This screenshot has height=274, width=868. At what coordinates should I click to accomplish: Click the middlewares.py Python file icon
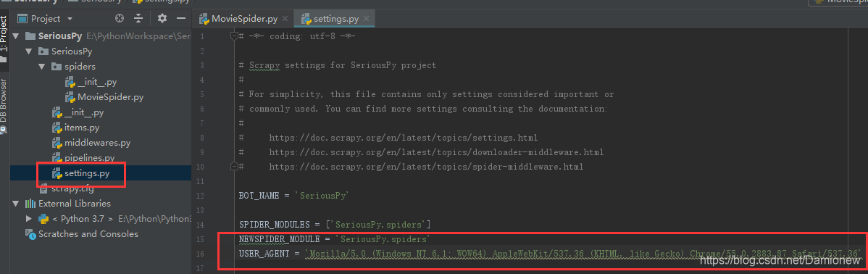click(x=57, y=143)
